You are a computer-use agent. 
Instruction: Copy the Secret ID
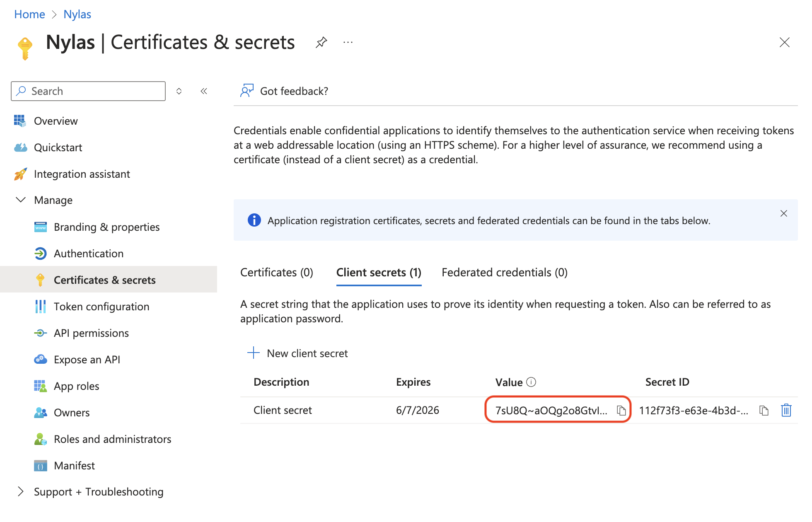click(x=764, y=411)
